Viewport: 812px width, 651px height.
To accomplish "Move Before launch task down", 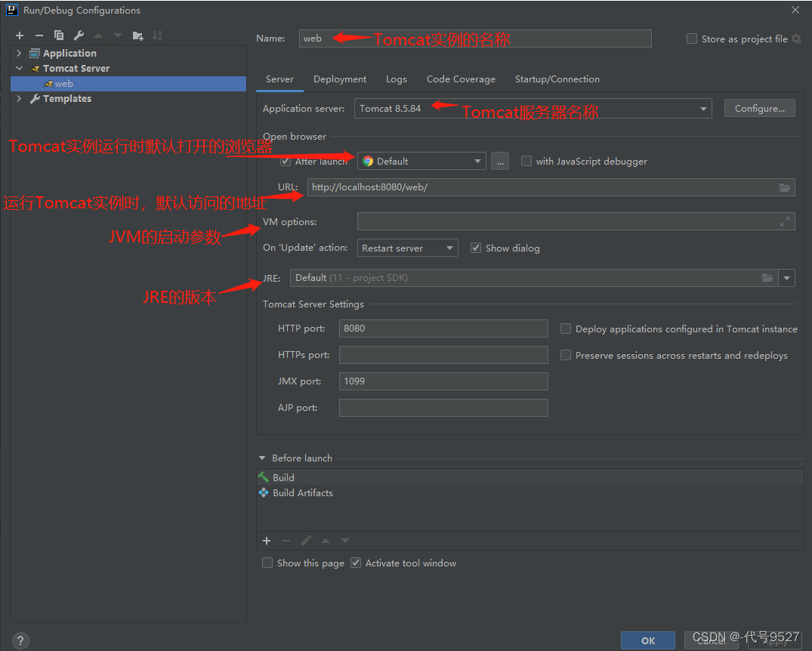I will (x=345, y=541).
